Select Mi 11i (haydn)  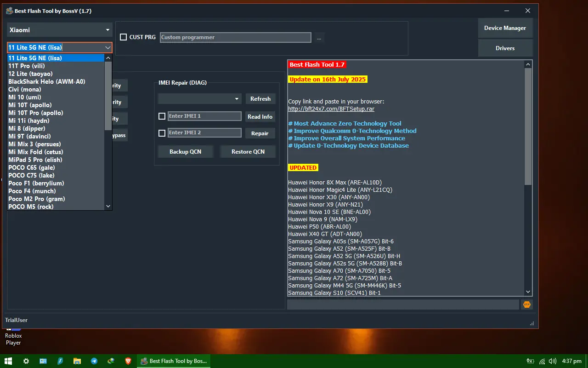(x=56, y=121)
